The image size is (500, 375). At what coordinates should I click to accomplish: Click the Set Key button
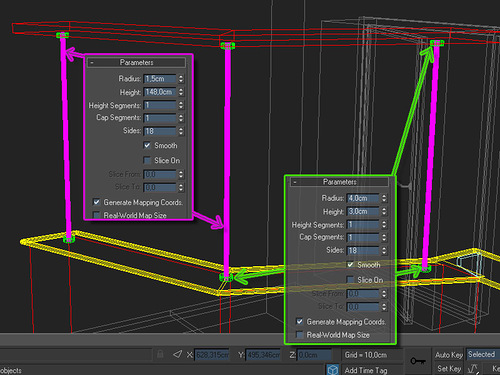449,368
